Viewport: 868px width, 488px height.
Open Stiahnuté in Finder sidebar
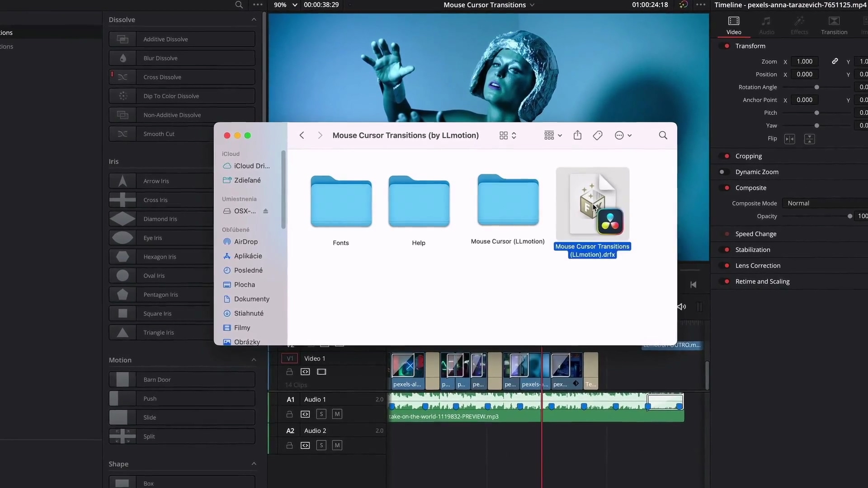click(x=249, y=313)
